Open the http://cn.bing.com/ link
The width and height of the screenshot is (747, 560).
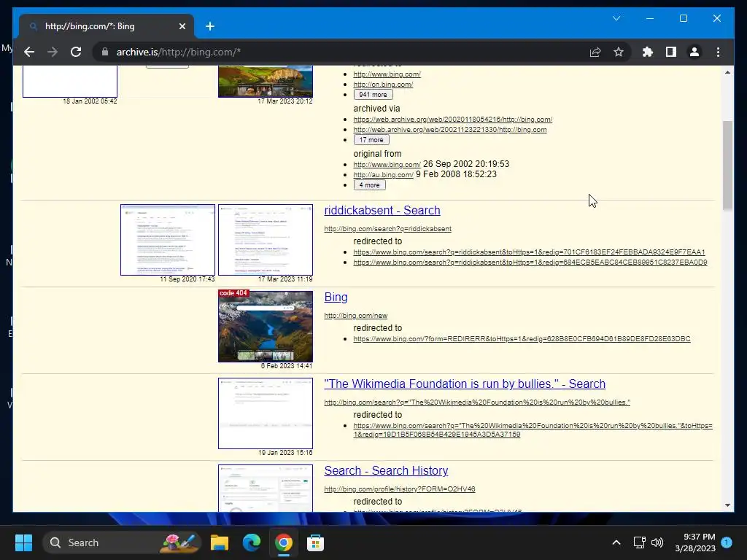coord(383,85)
